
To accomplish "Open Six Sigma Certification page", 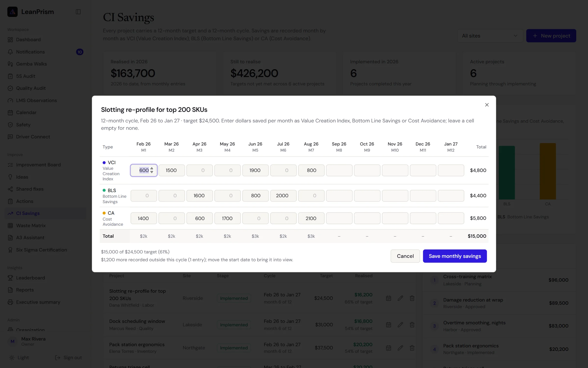I will (x=45, y=250).
